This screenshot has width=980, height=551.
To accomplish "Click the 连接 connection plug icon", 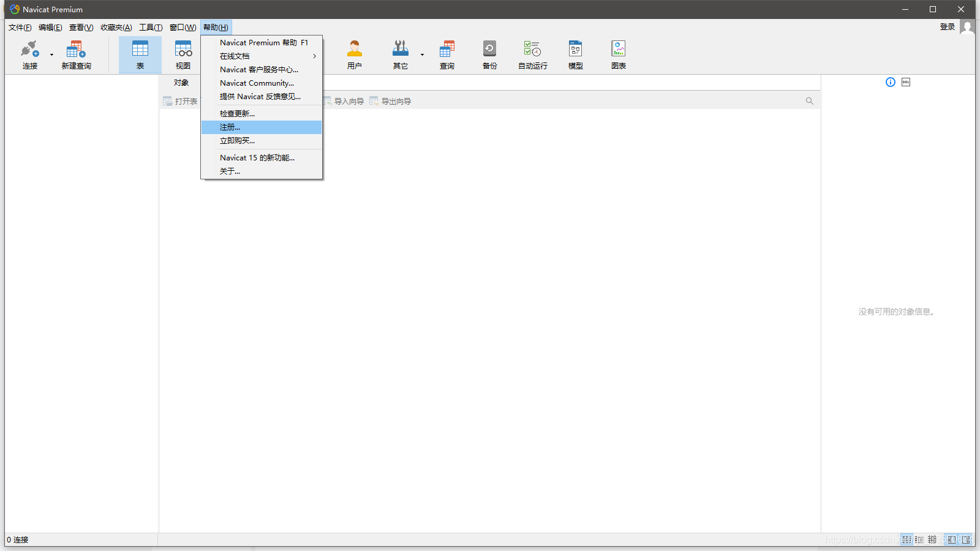I will [x=29, y=49].
